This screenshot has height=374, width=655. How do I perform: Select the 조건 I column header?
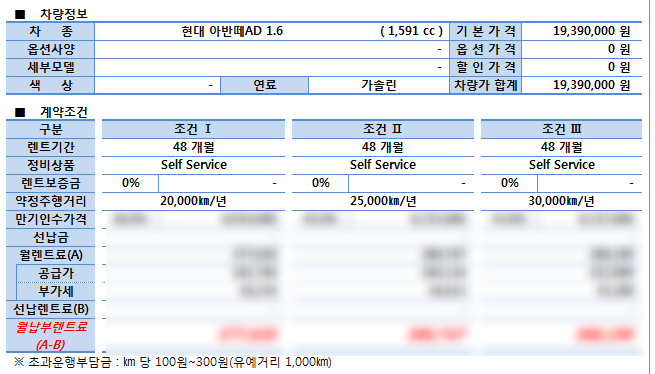tap(193, 129)
